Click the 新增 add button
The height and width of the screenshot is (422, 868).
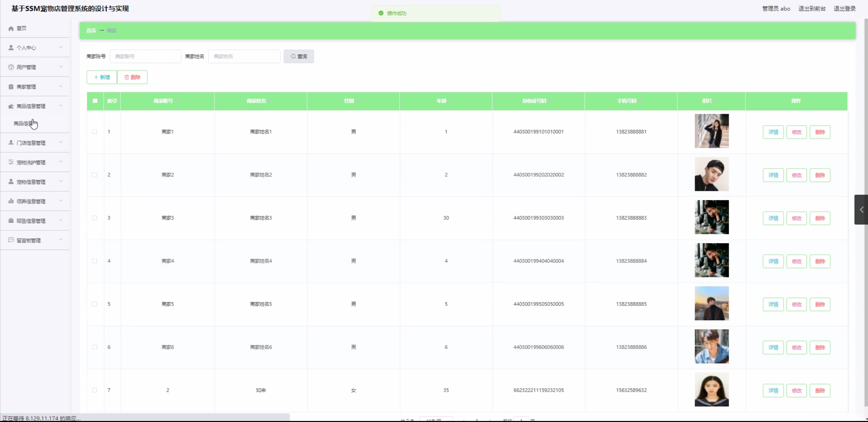102,77
